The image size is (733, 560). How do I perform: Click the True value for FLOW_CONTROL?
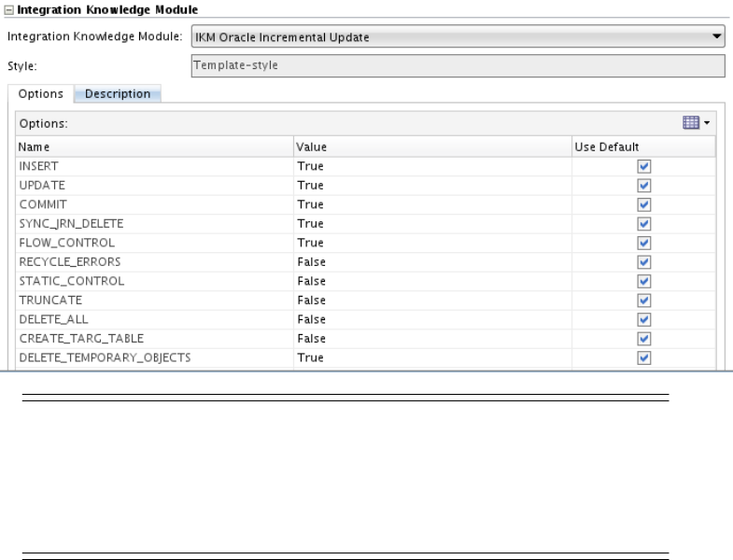coord(310,243)
